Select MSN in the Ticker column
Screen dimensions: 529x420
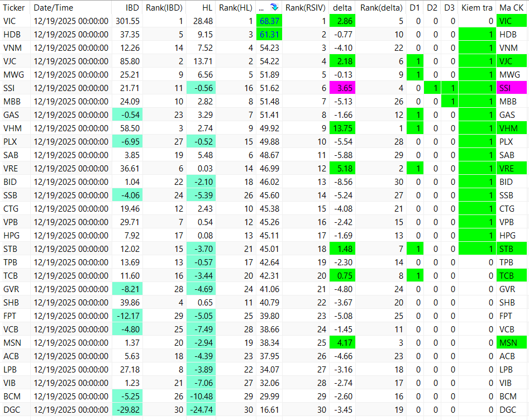(12, 343)
